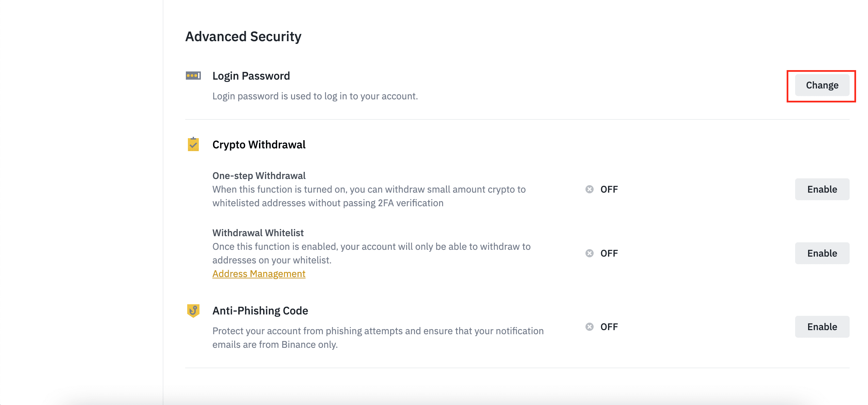Click the OFF text for One-step Withdrawal
Viewport: 868px width, 405px height.
609,189
